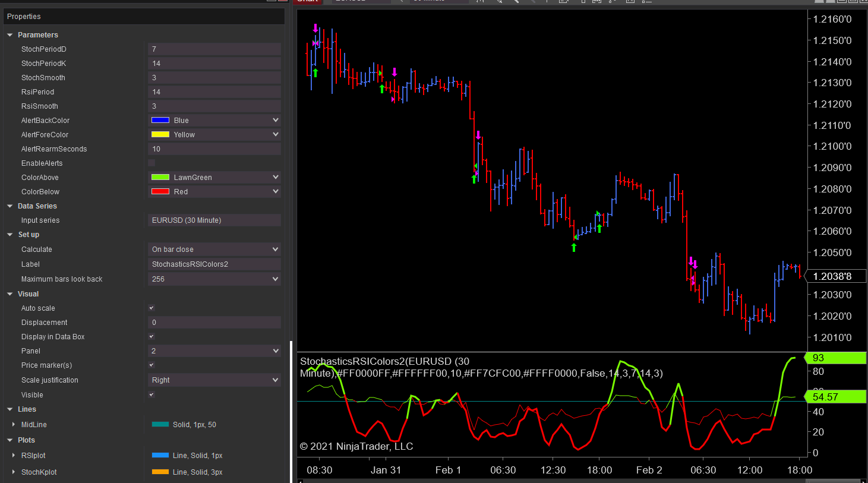This screenshot has height=483, width=868.
Task: Click the RsiPeriod value field
Action: (214, 91)
